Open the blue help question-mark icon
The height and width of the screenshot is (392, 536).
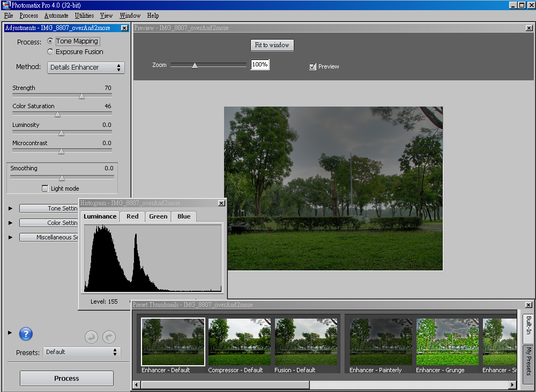point(26,334)
